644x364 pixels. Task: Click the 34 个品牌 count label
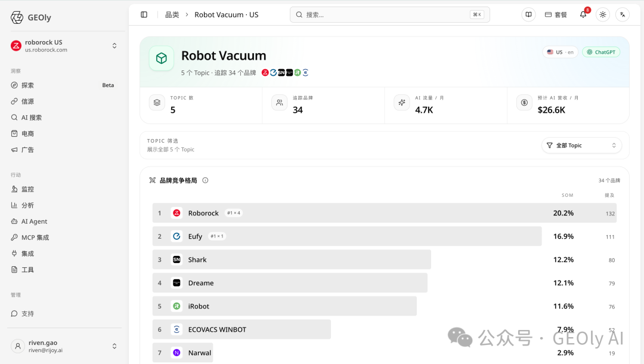[x=609, y=180]
